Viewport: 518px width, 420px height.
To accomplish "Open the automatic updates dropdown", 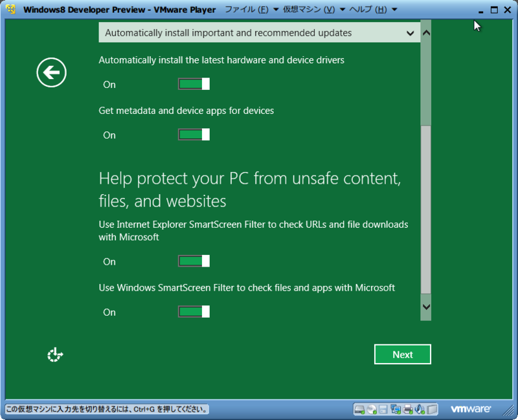I will [x=260, y=33].
